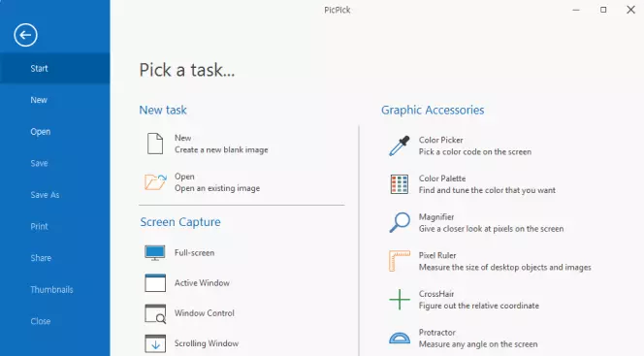Select the Pixel Ruler icon
Viewport: 644px width, 356px height.
pos(400,261)
